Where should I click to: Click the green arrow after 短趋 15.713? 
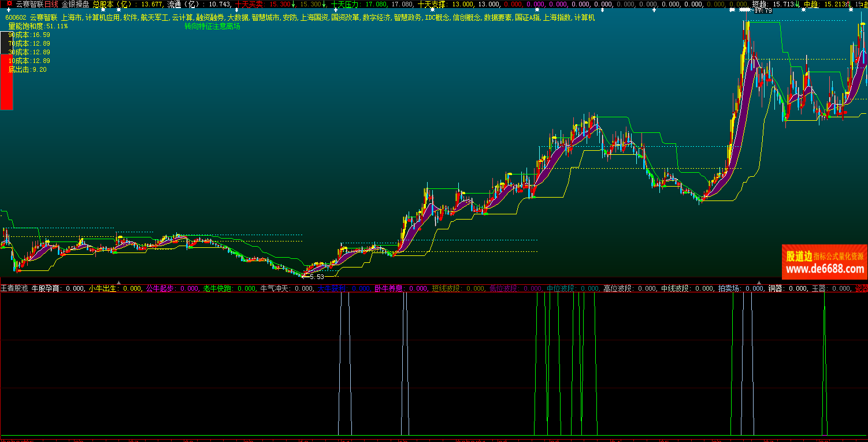[797, 4]
